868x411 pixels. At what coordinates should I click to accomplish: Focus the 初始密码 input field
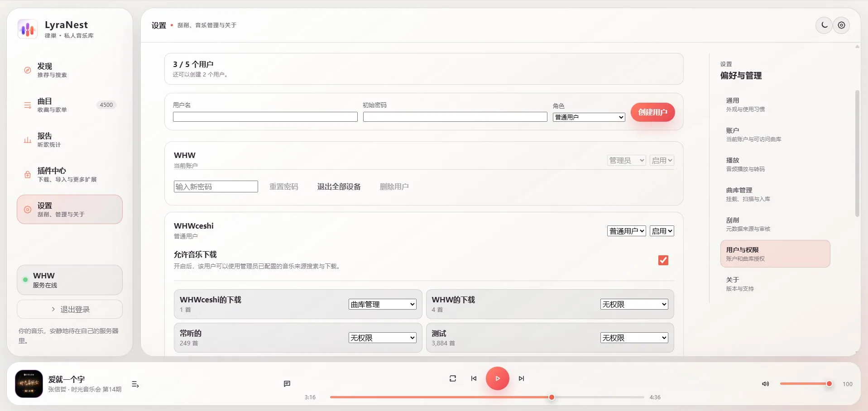coord(455,117)
